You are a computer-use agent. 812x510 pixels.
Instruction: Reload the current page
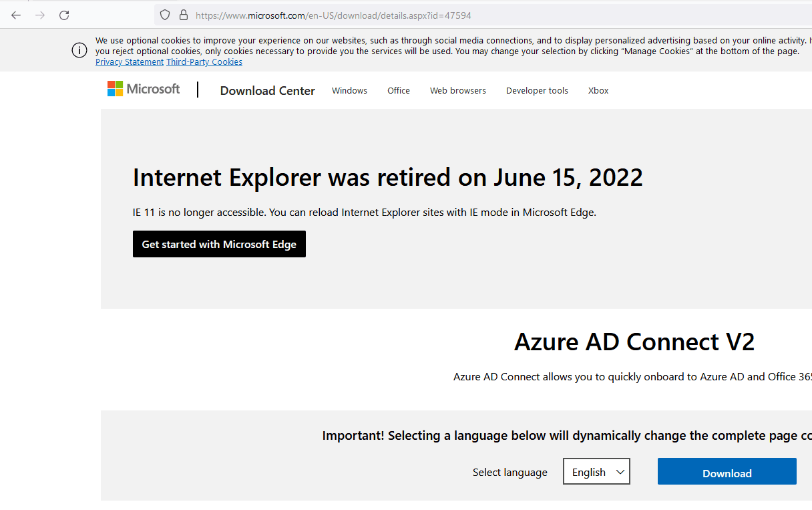click(64, 15)
